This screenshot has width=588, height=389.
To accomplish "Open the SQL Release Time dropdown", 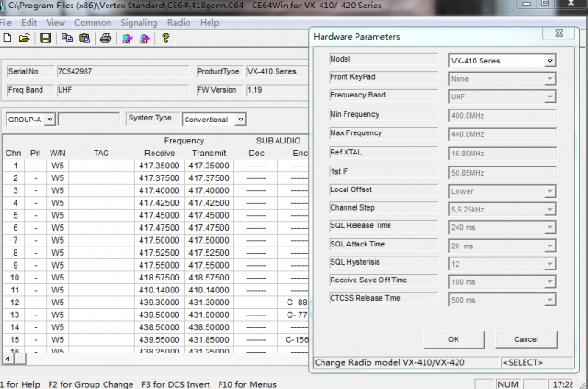I will pos(549,227).
